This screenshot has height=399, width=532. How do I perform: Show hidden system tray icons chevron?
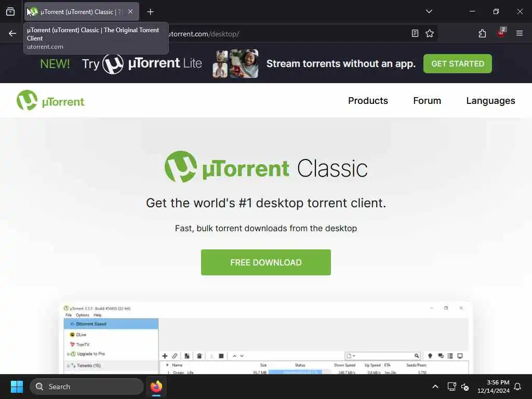click(435, 387)
